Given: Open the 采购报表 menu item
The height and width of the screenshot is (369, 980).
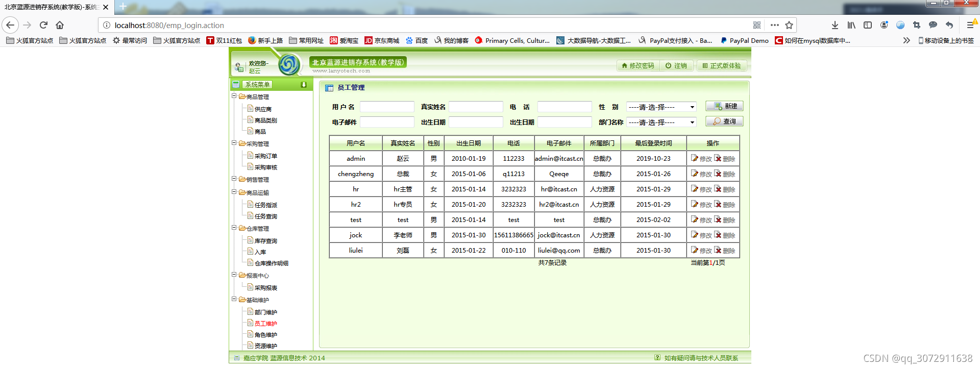Looking at the screenshot, I should pyautogui.click(x=265, y=288).
